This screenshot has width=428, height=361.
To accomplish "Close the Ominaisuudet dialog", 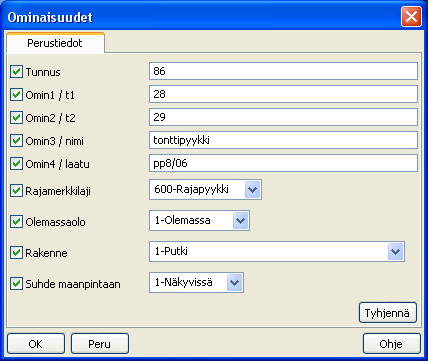I will [x=411, y=17].
